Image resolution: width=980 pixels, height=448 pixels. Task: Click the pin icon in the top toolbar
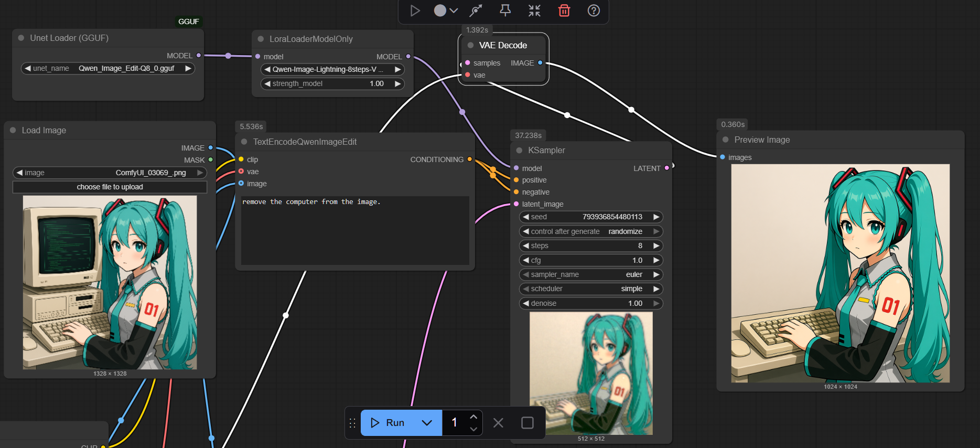[505, 10]
